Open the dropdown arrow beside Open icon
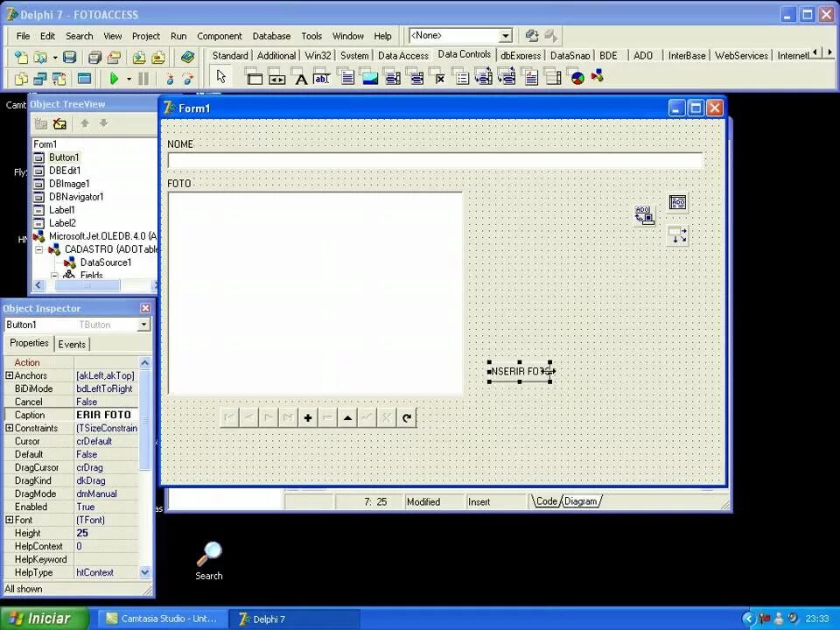Image resolution: width=840 pixels, height=630 pixels. coord(54,57)
